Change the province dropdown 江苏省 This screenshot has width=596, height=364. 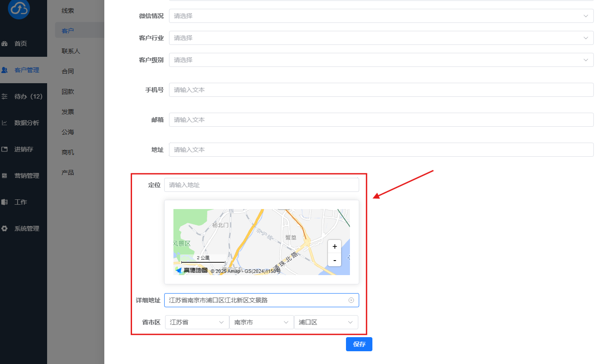197,322
